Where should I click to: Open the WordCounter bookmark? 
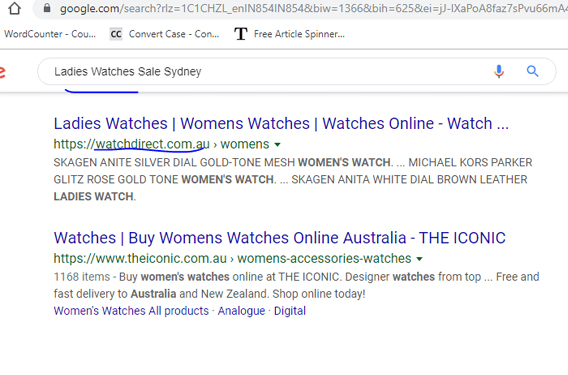coord(50,34)
